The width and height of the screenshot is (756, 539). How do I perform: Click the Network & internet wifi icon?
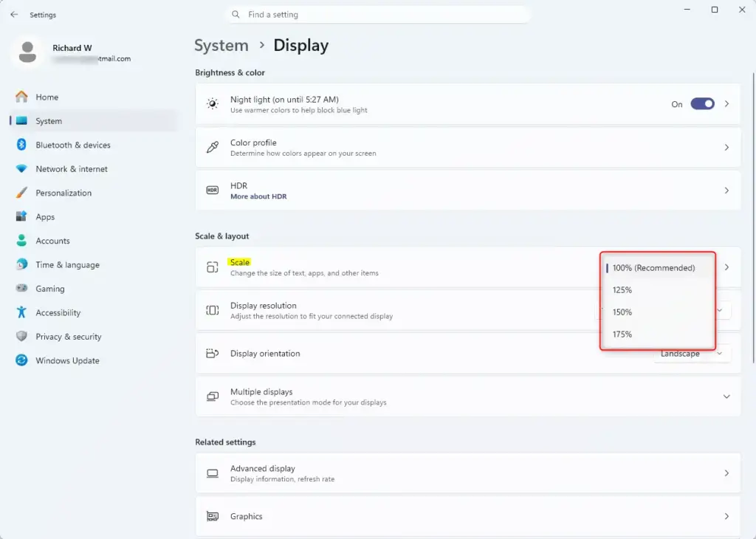[x=21, y=169]
